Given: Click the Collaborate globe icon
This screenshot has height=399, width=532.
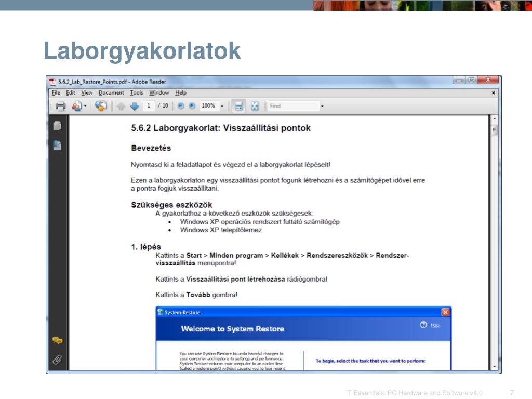Looking at the screenshot, I should [x=101, y=106].
